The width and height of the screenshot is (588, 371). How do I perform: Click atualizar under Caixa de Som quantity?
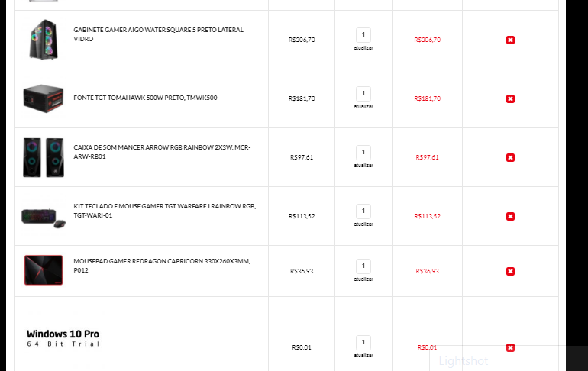[363, 165]
